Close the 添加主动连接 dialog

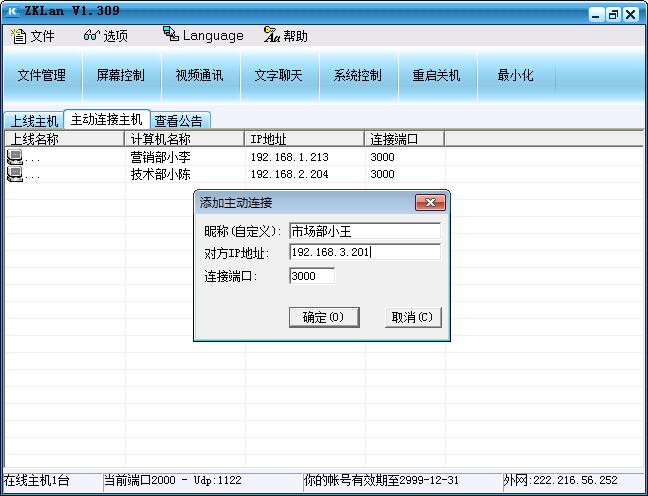[x=430, y=203]
